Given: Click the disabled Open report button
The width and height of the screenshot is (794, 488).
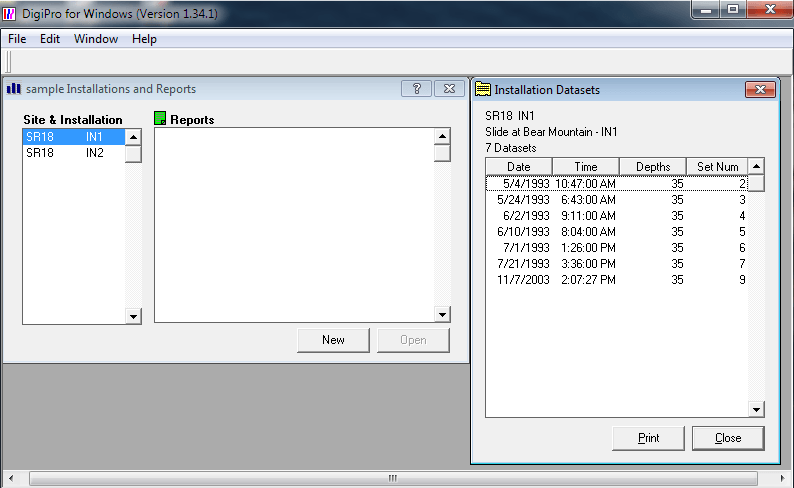Looking at the screenshot, I should pos(413,340).
